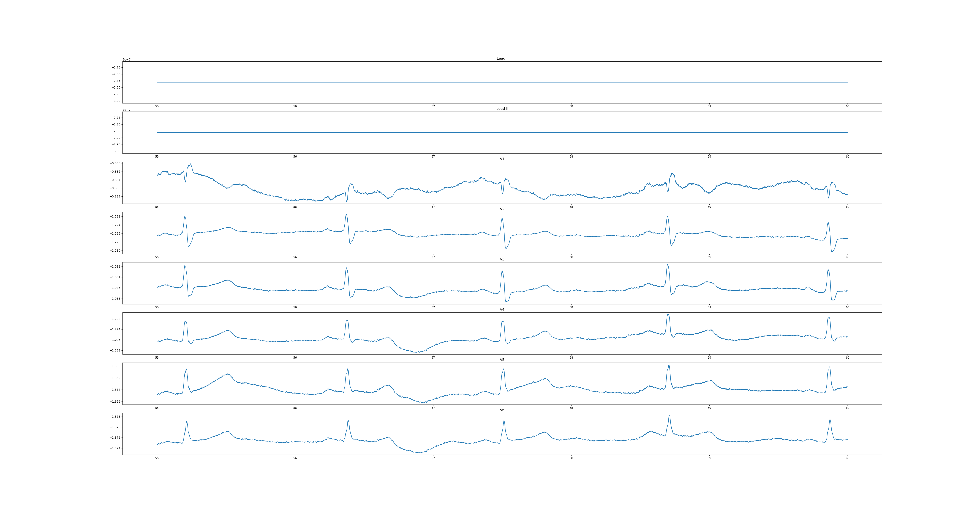
Task: Click the −3.00 y-axis label on Lead II
Action: [116, 151]
